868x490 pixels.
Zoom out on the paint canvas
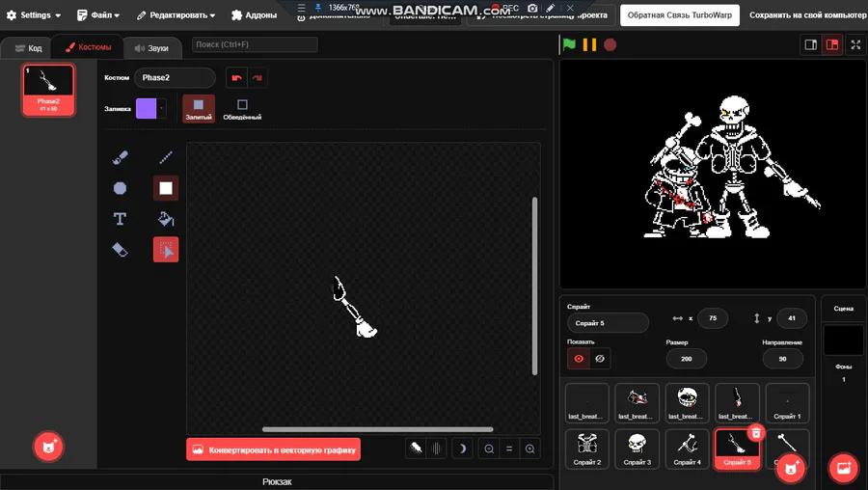[489, 449]
